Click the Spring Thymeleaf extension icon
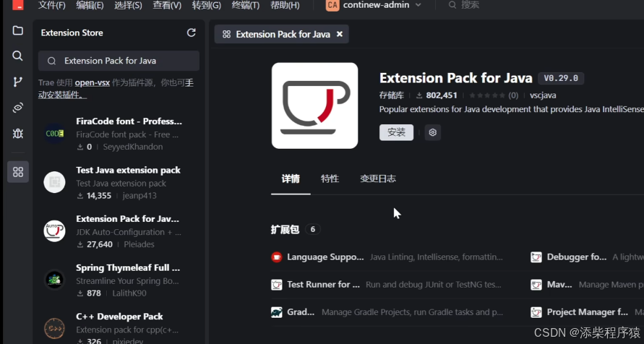 pyautogui.click(x=54, y=280)
